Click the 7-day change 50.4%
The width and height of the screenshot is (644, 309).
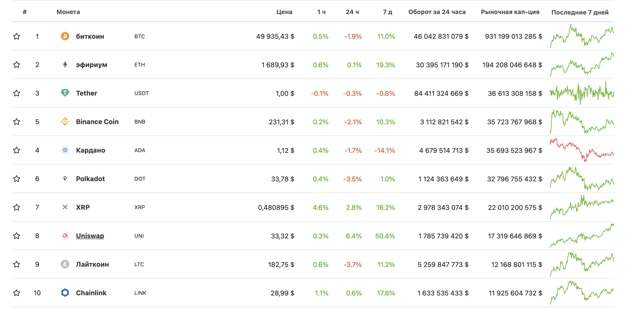coord(385,236)
